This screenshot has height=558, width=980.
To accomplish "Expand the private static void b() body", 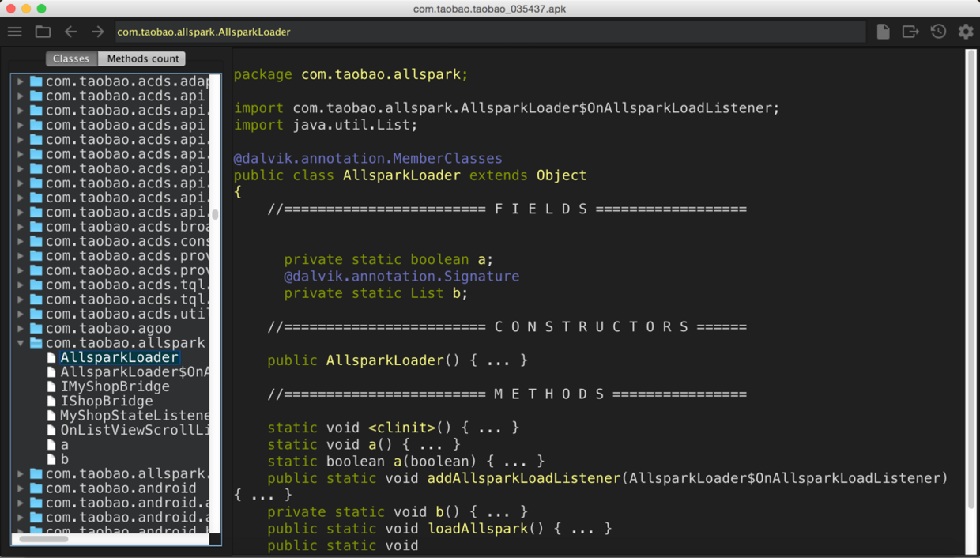I will click(499, 511).
